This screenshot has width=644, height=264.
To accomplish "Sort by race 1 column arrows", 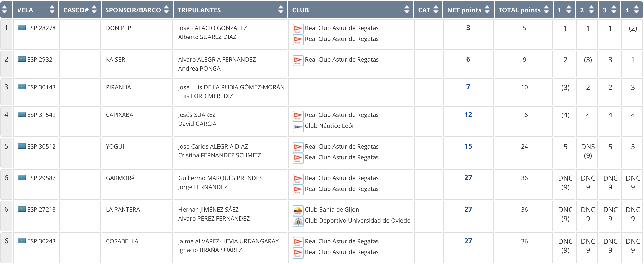I will pos(569,10).
